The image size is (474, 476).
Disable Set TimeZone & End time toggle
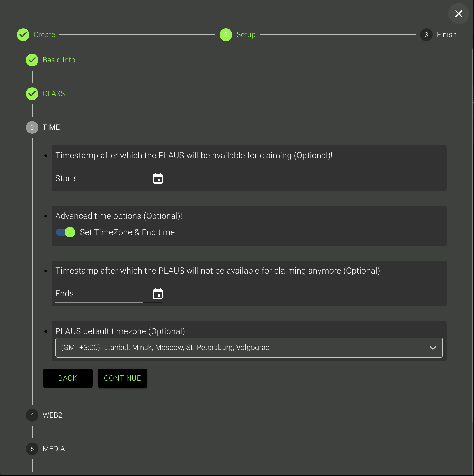(66, 232)
